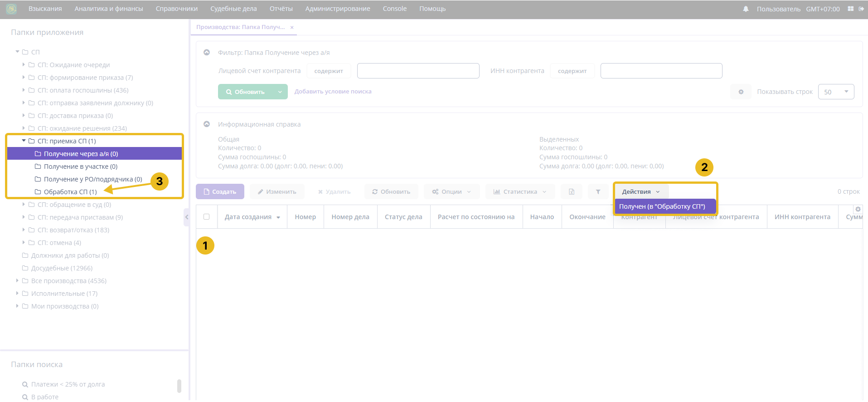Expand the СП: оплата госпошлины folder

[24, 90]
